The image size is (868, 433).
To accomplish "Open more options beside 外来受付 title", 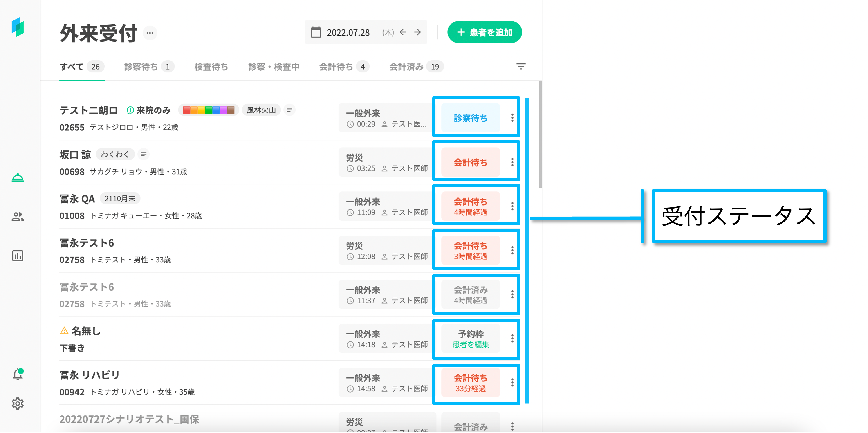I will [150, 33].
